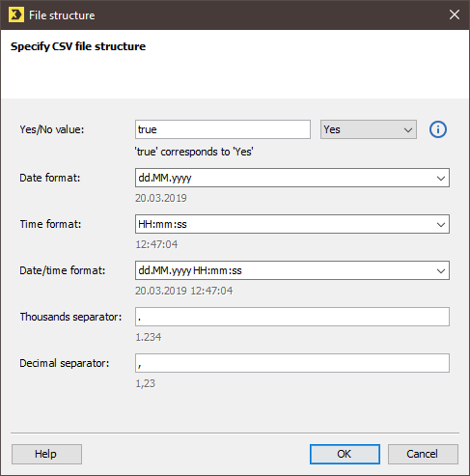Open Help for this dialog
Image resolution: width=470 pixels, height=476 pixels.
46,454
